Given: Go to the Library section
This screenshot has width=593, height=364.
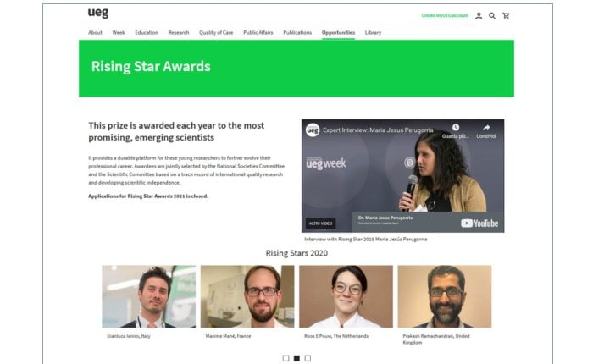Looking at the screenshot, I should click(373, 32).
